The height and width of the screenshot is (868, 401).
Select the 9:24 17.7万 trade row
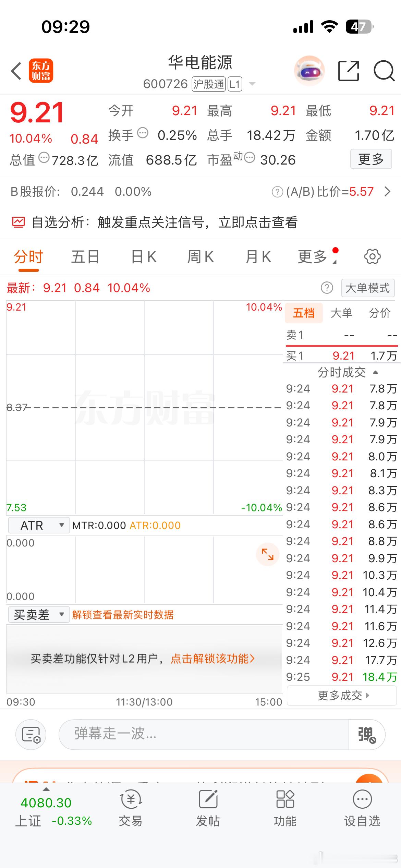click(x=342, y=660)
